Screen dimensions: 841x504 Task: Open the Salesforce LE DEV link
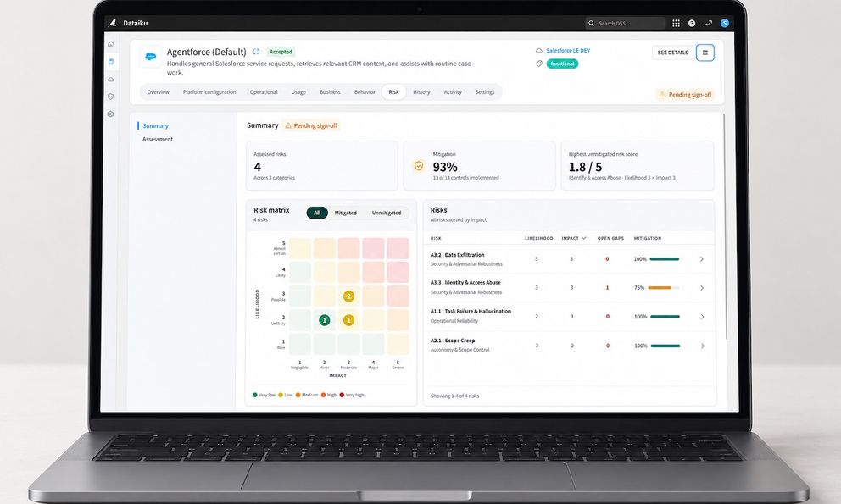coord(568,51)
